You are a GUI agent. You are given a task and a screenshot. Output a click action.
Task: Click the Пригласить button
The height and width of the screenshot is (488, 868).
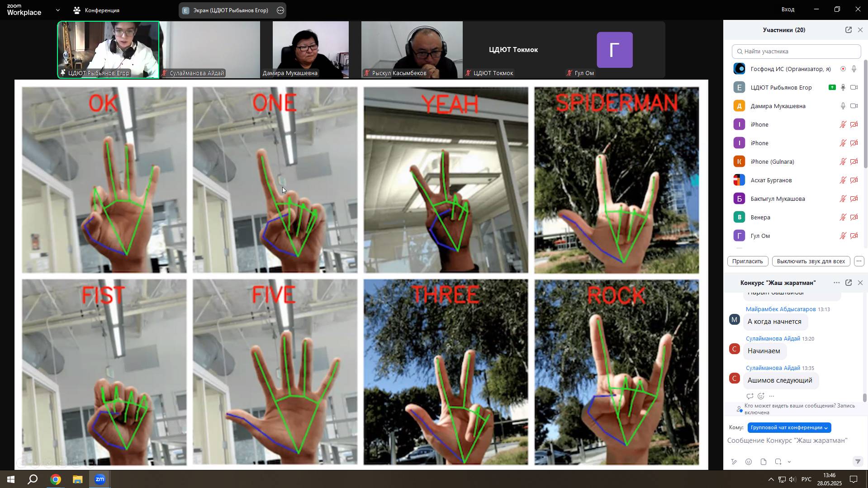[747, 261]
